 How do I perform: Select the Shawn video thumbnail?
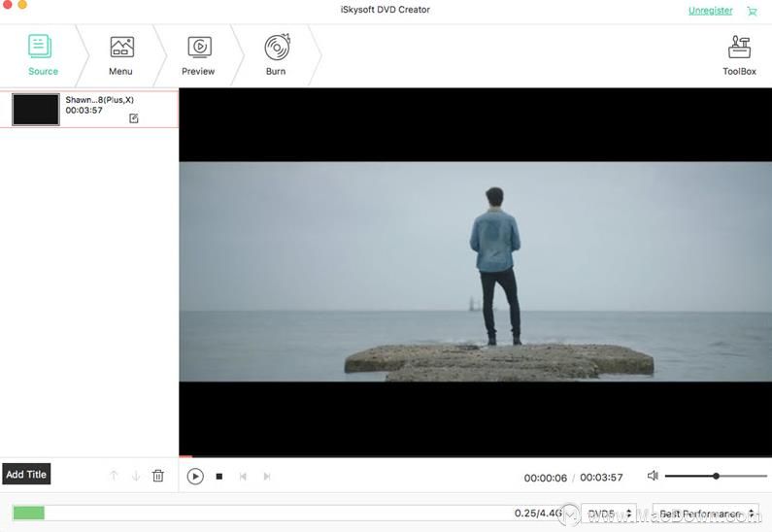36,110
